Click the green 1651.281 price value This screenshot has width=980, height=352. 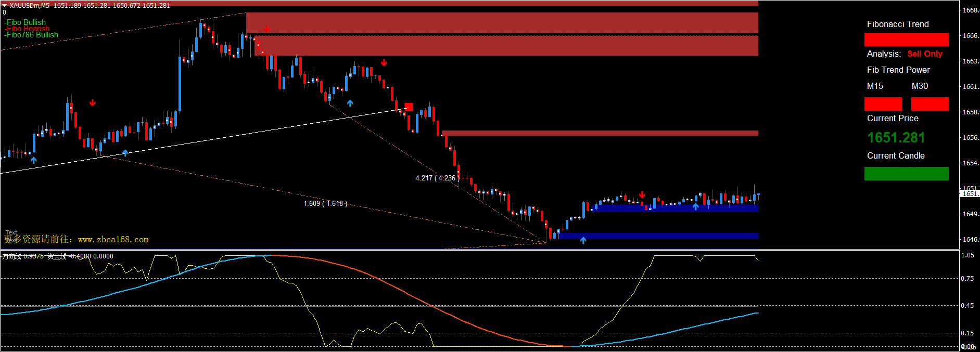click(896, 137)
